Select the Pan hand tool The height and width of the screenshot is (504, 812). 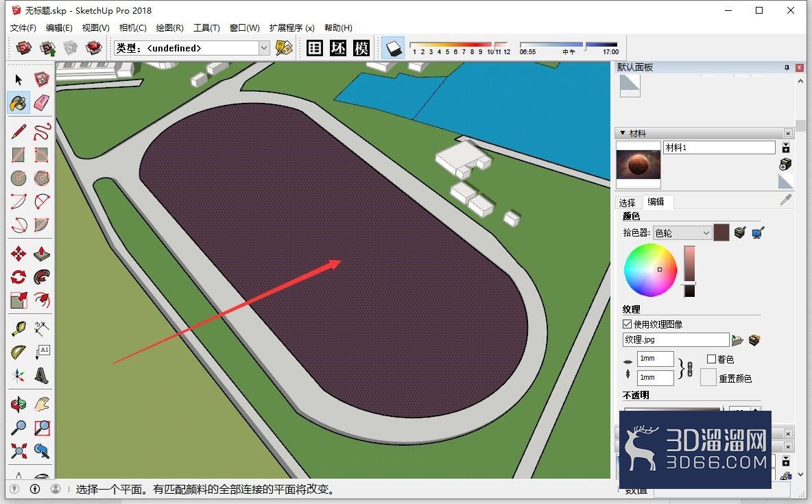41,404
